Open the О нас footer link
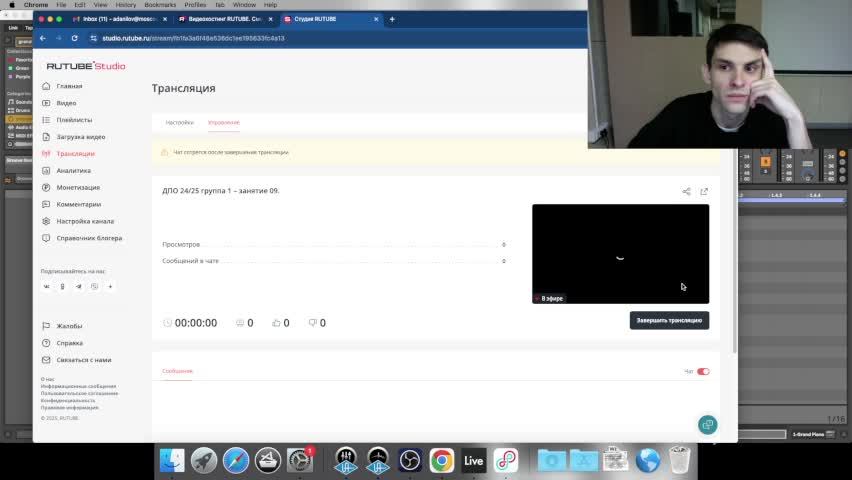 point(48,379)
